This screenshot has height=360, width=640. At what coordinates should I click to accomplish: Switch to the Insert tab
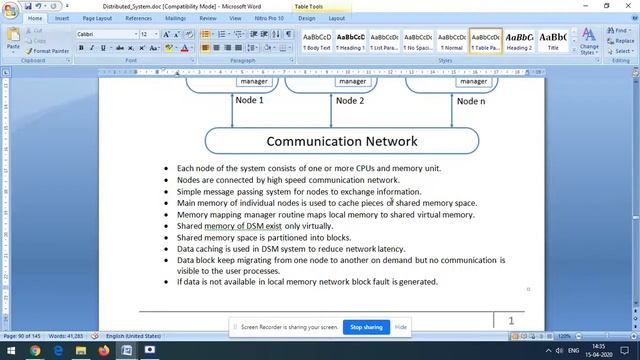(x=62, y=18)
